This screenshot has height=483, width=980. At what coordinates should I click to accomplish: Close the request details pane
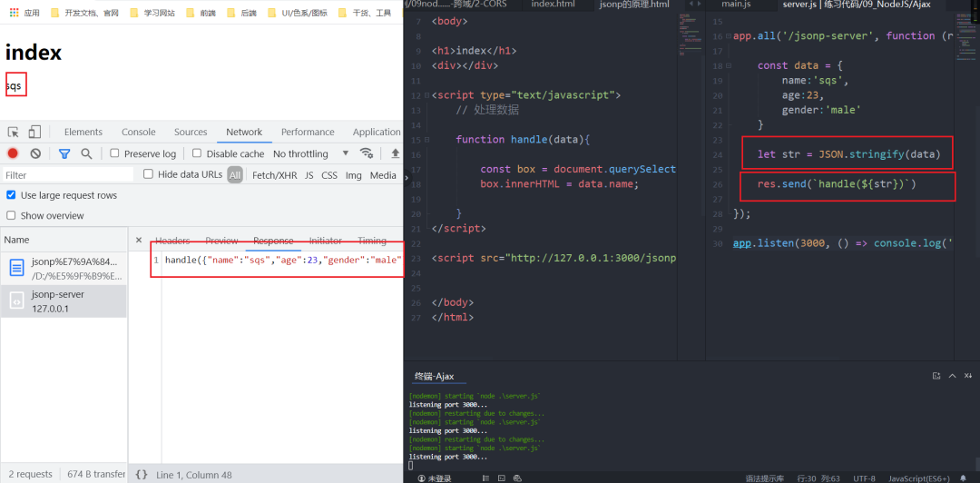point(139,241)
